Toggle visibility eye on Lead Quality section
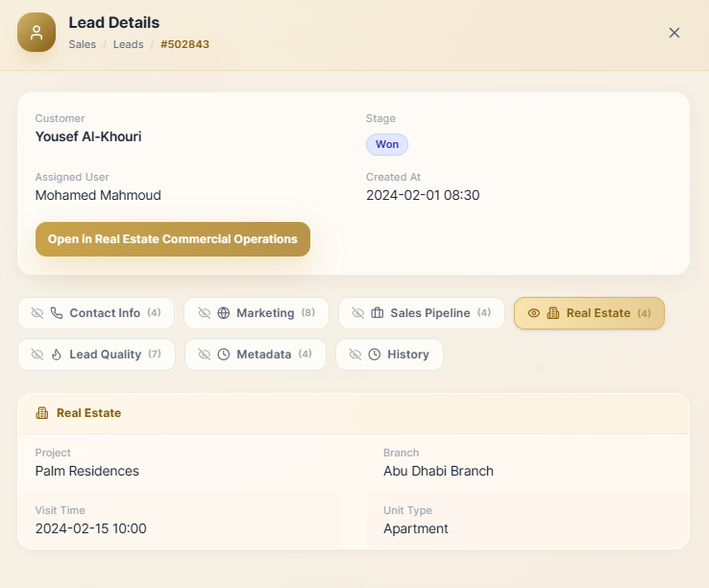The height and width of the screenshot is (588, 709). 37,355
